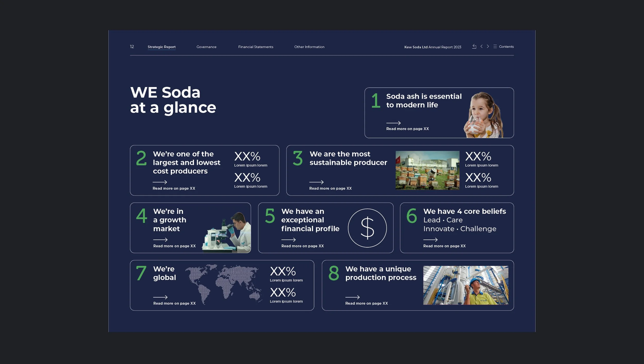The image size is (644, 364).
Task: Click 'Read more on page XX' in card 2
Action: (x=174, y=188)
